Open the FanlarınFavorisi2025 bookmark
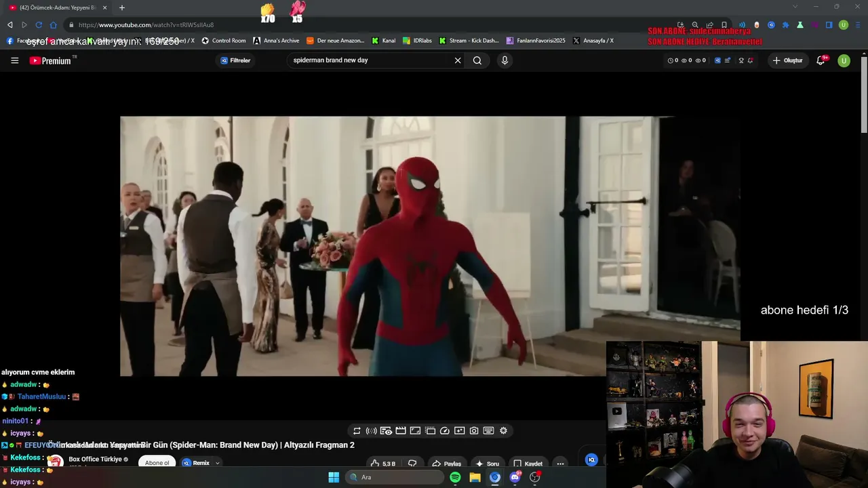The width and height of the screenshot is (868, 488). tap(536, 41)
